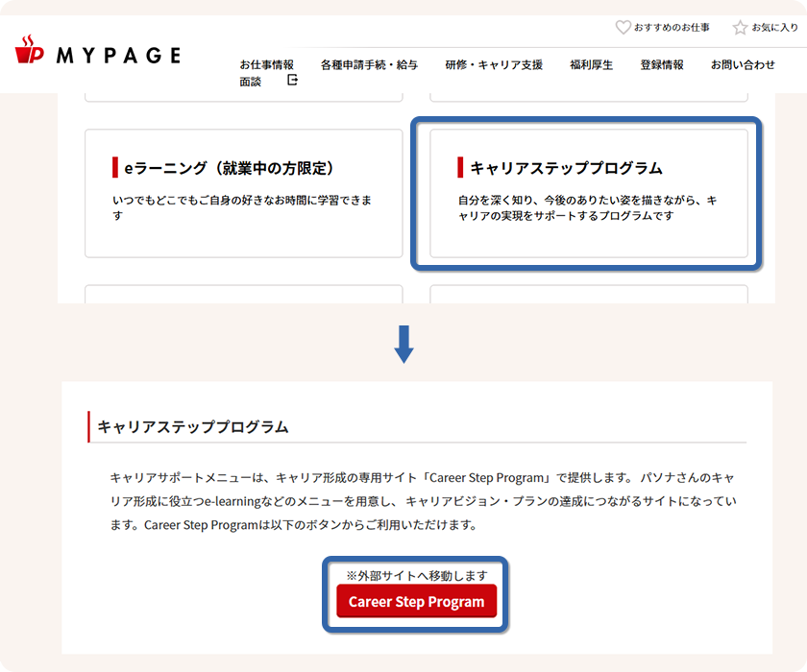The image size is (807, 672).
Task: Click the heart icon for おすすめのお仕事
Action: (623, 27)
